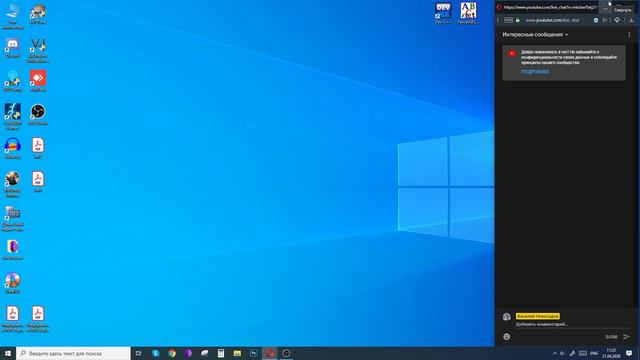Click the taskbar search box

click(73, 353)
